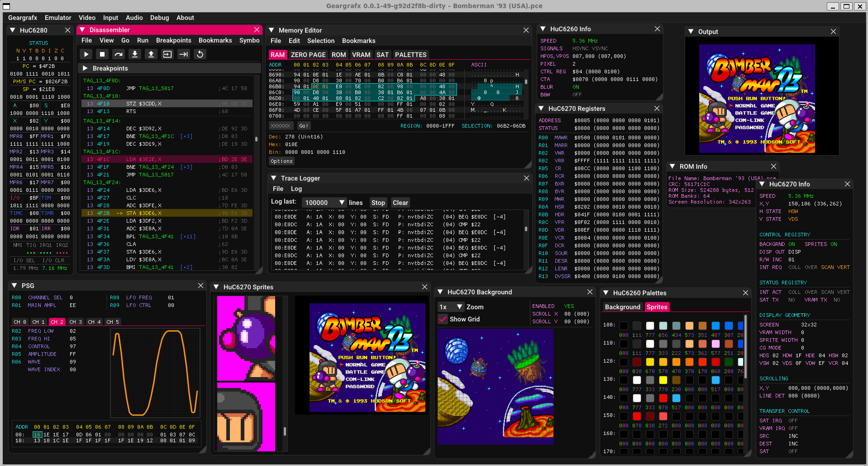Click the continue (play) button in Disassembler toolbar
The width and height of the screenshot is (868, 466).
pos(86,54)
